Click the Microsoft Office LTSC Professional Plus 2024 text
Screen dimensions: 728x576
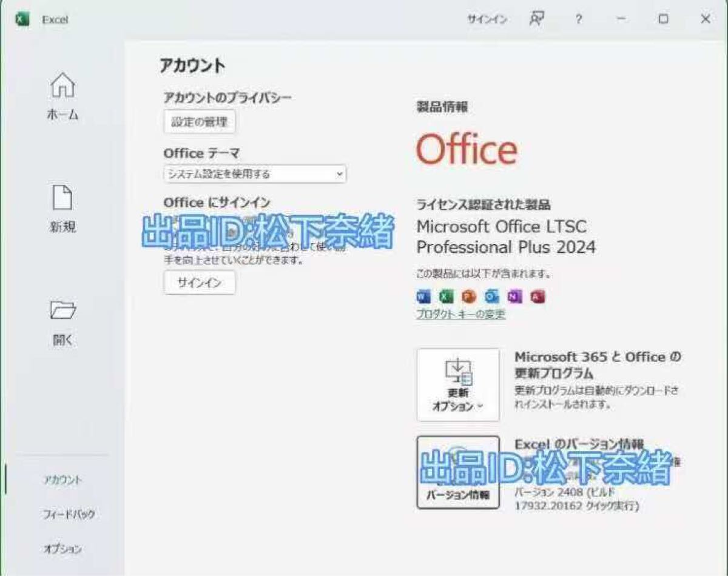point(506,237)
